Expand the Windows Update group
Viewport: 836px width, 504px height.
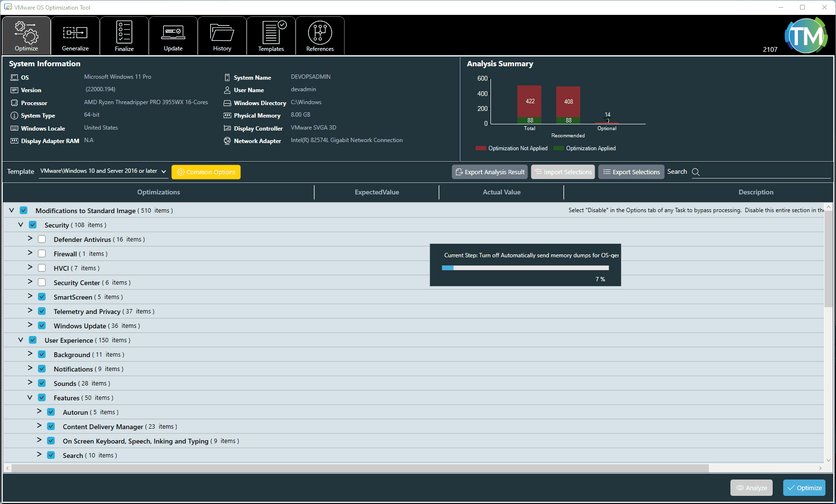click(29, 325)
